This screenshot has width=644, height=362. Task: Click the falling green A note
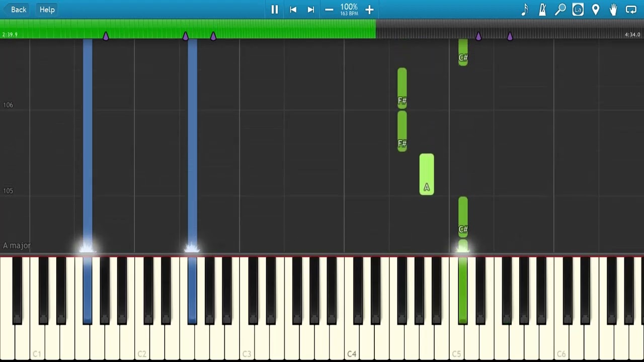coord(427,174)
